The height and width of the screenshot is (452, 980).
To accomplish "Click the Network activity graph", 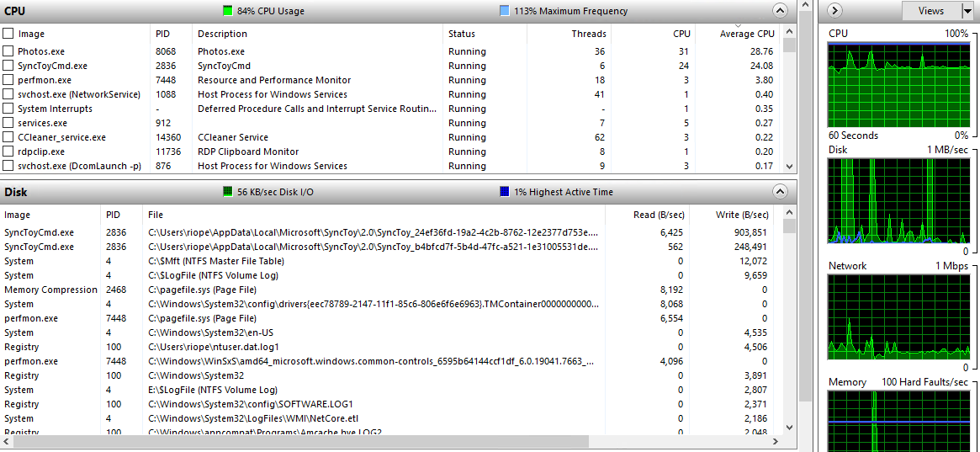I will click(898, 316).
